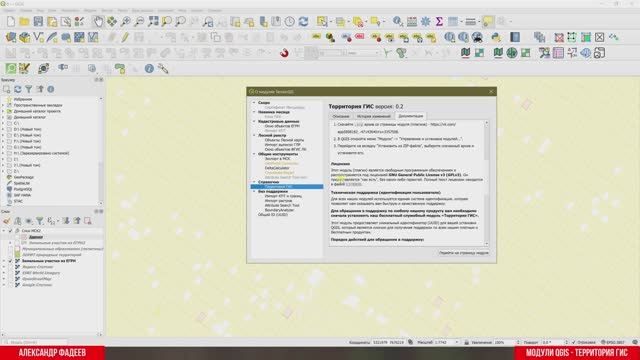
Task: Click the green magnifier plugin icon
Action: click(11, 69)
